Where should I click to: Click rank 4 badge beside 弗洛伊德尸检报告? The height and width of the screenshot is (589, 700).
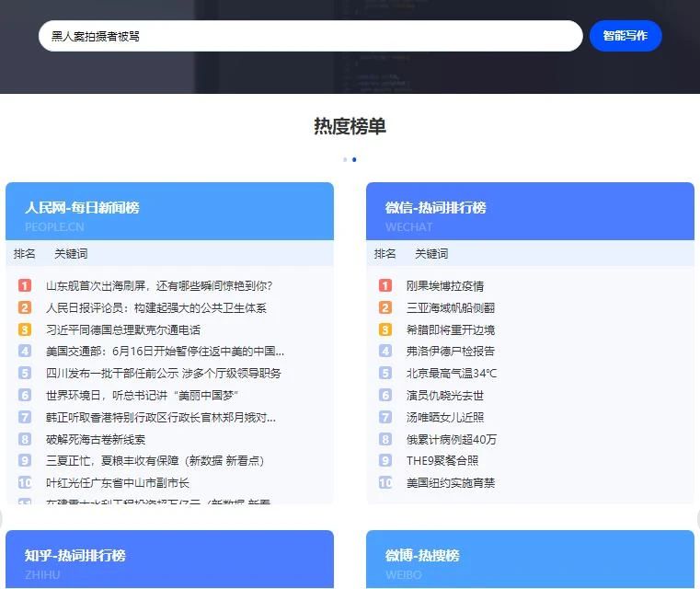click(x=384, y=351)
